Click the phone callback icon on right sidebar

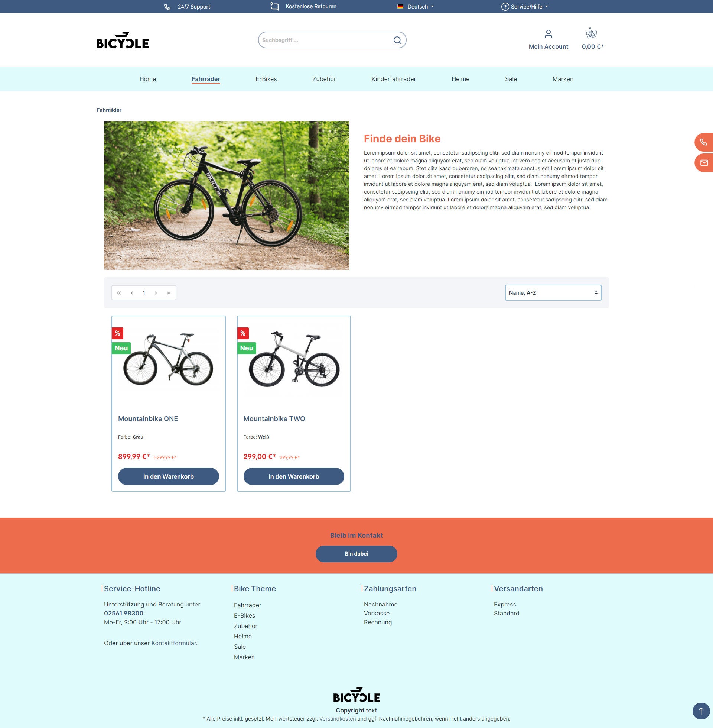pos(704,142)
